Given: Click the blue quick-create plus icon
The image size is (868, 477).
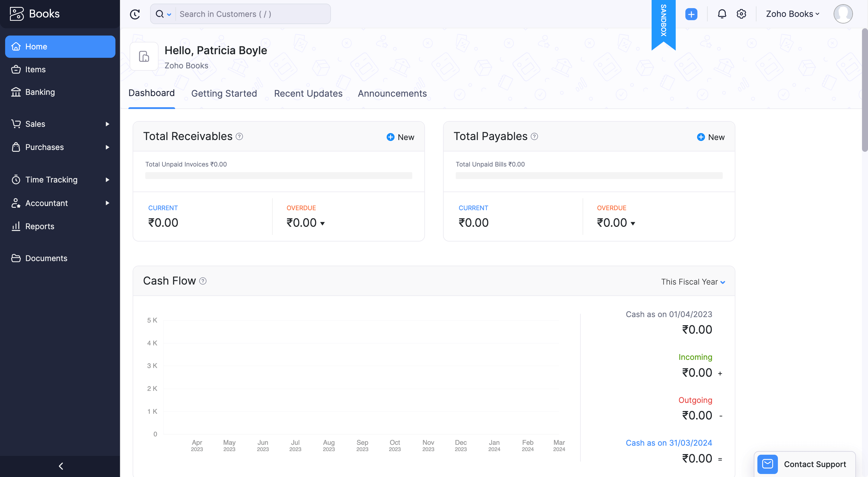Looking at the screenshot, I should click(691, 14).
